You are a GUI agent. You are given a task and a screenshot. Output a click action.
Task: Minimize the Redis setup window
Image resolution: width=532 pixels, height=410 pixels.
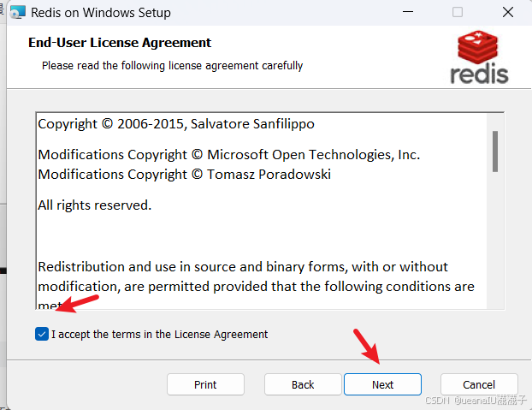(408, 12)
